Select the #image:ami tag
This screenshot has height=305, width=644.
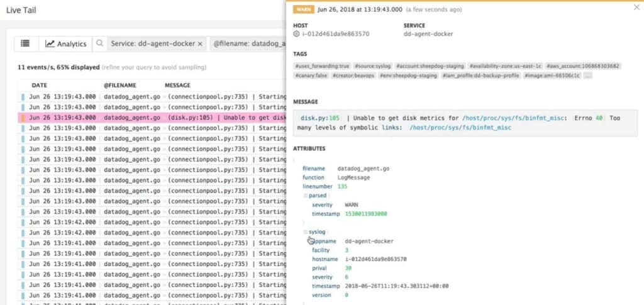(x=552, y=75)
